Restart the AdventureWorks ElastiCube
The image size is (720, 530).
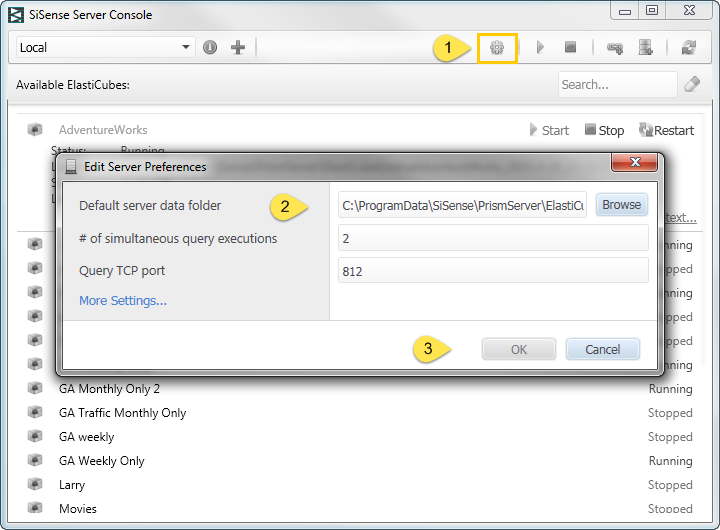(x=666, y=130)
